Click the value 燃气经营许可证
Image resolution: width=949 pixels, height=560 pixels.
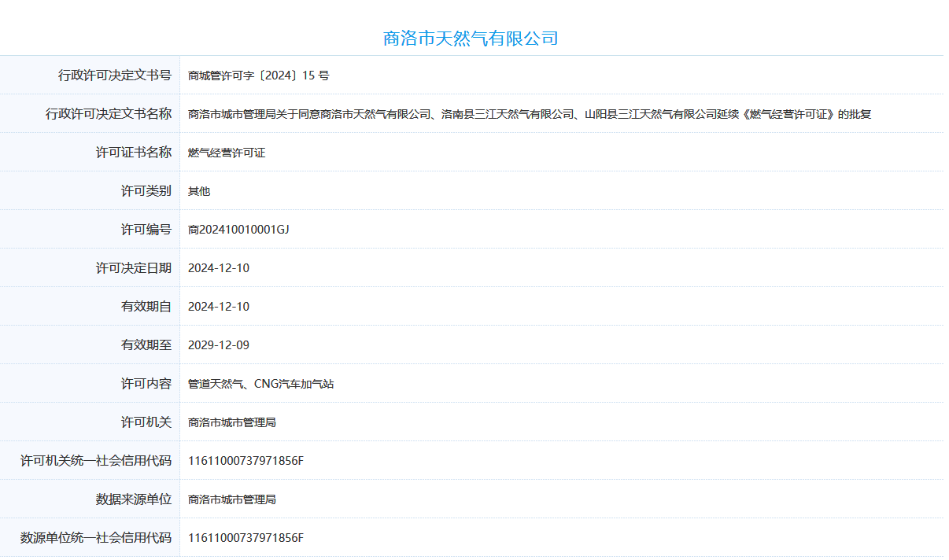tap(227, 153)
